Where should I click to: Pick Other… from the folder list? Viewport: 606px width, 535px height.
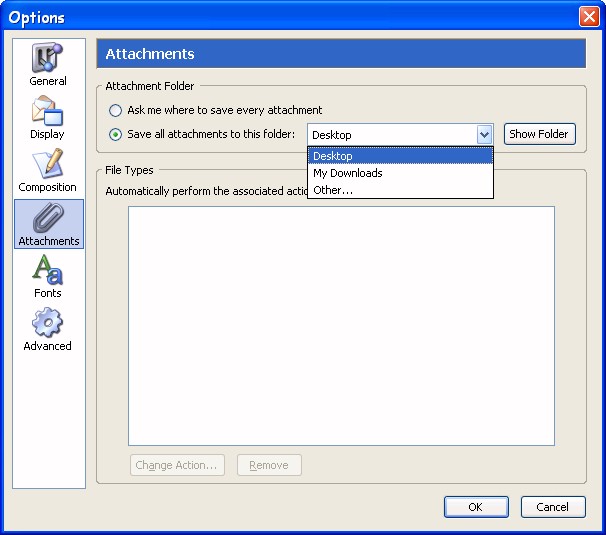tap(400, 190)
